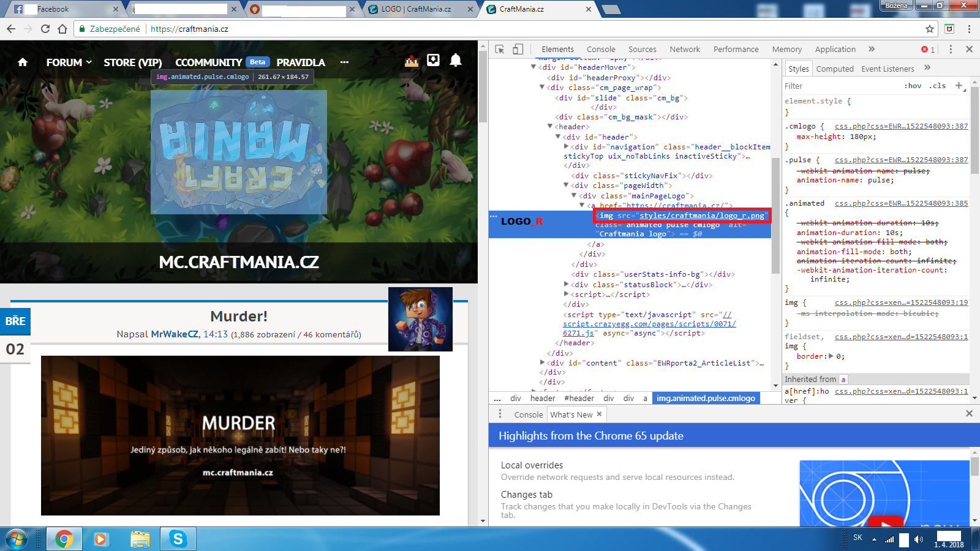This screenshot has width=980, height=551.
Task: Switch to Computed styles tab
Action: 835,69
